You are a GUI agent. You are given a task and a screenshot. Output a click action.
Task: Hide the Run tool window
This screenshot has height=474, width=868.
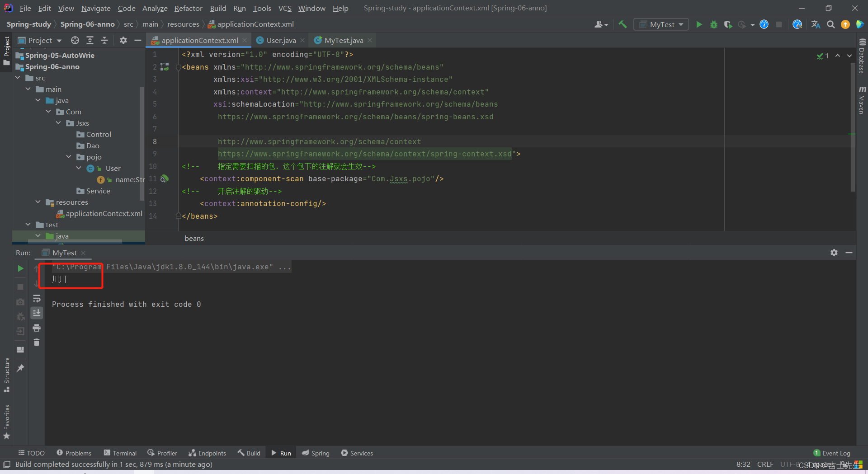point(849,253)
